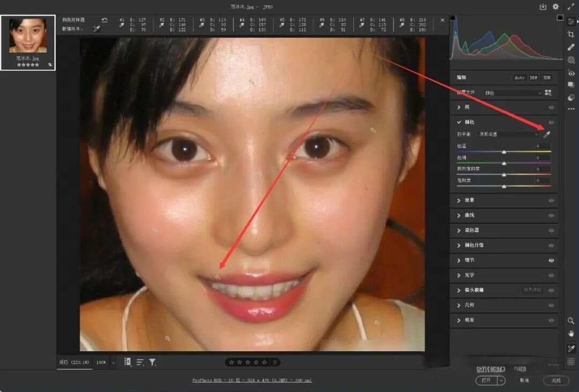Open workflow options ProPhoto RGB link
The width and height of the screenshot is (579, 392).
(252, 380)
